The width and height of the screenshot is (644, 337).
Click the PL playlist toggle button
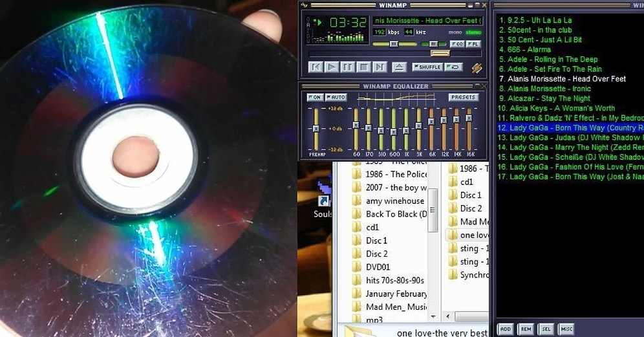[474, 44]
